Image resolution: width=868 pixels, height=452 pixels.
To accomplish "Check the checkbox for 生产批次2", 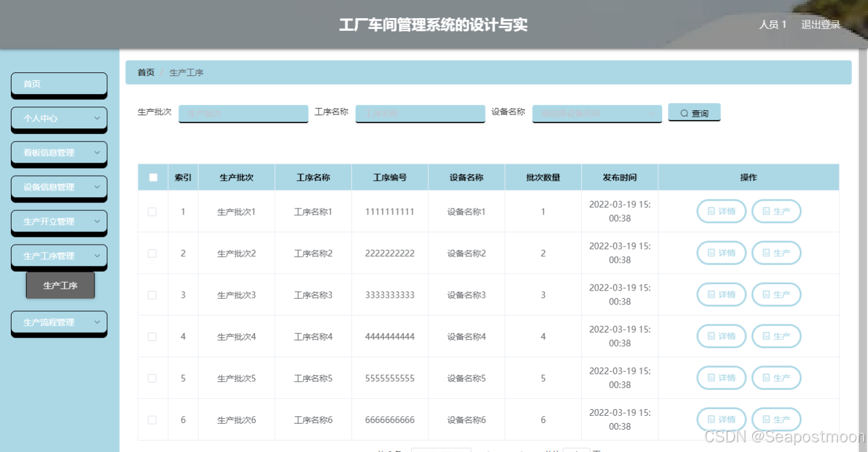I will 152,253.
